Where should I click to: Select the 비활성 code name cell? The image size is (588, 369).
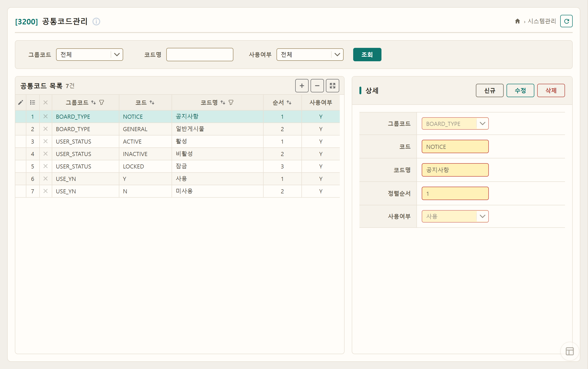217,154
